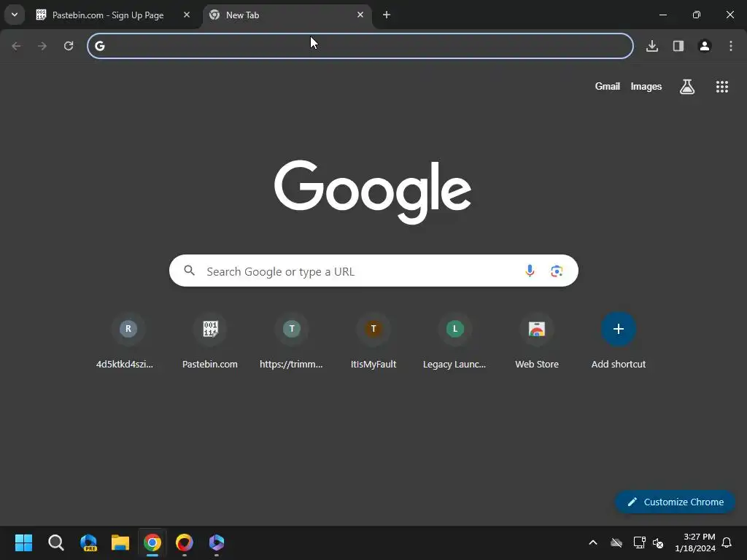
Task: Click the Google logo
Action: point(373,192)
